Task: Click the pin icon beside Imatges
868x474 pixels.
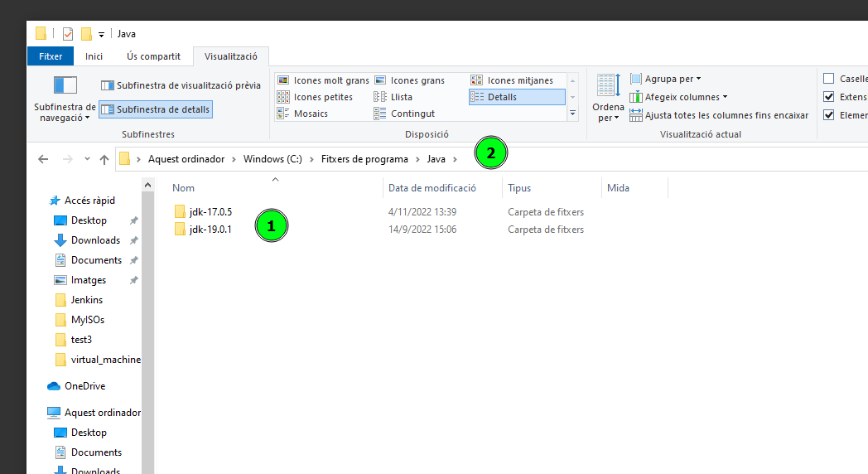Action: (x=133, y=280)
